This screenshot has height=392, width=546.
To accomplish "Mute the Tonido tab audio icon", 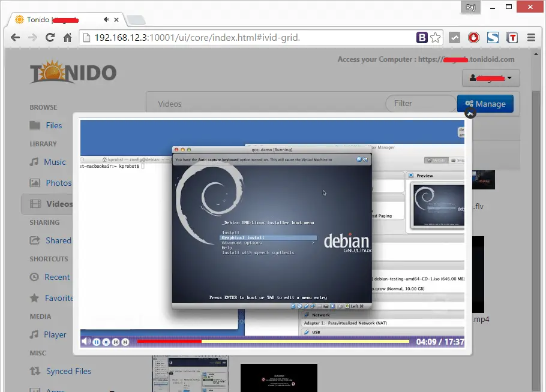I will pyautogui.click(x=107, y=19).
